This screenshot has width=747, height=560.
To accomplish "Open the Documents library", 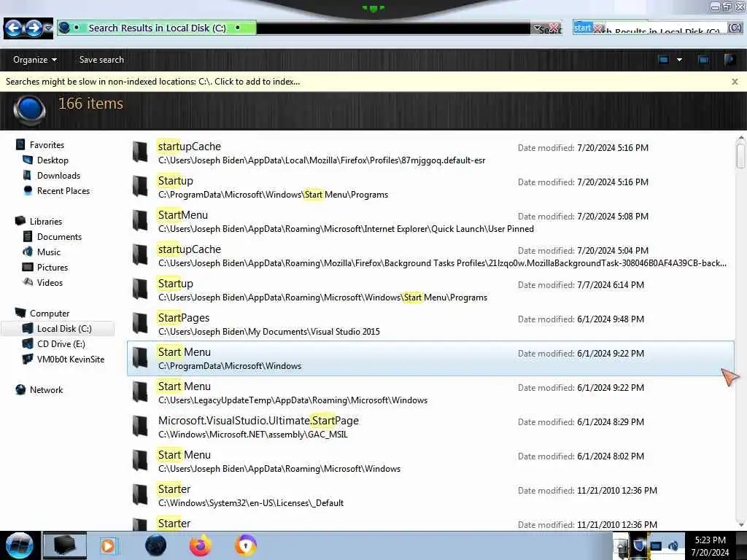I will [x=59, y=237].
